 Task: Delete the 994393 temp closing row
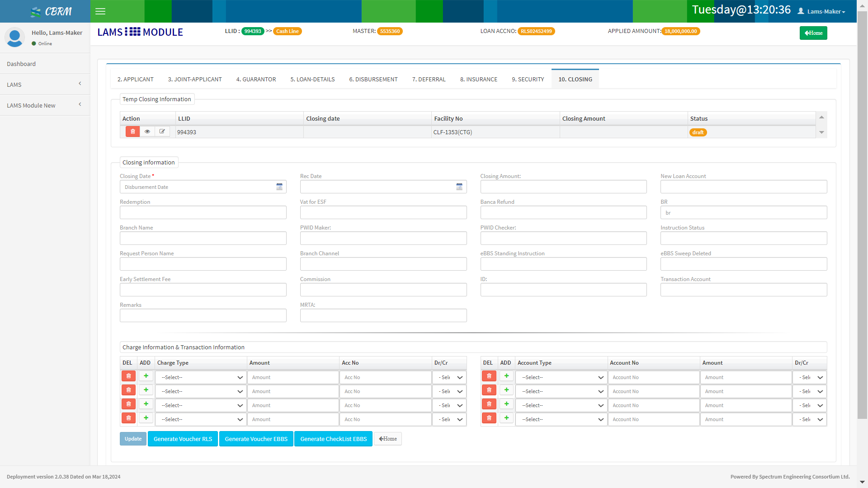pos(132,131)
